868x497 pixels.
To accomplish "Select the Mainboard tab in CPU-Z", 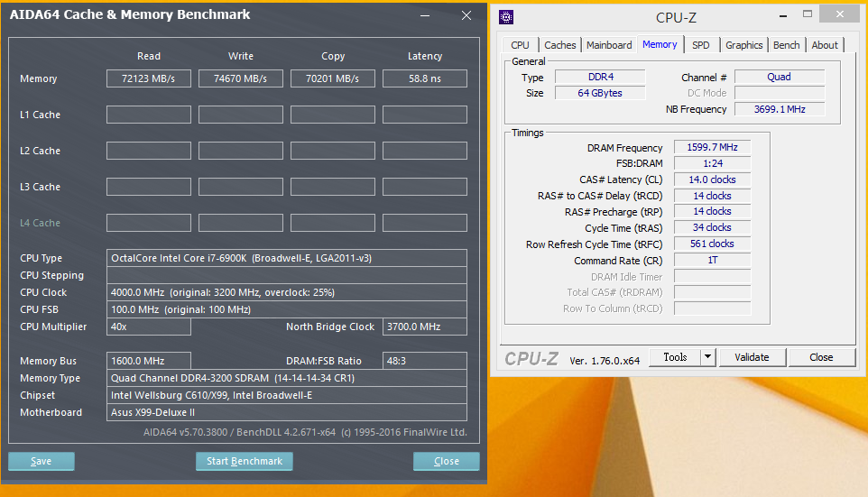I will pyautogui.click(x=609, y=45).
